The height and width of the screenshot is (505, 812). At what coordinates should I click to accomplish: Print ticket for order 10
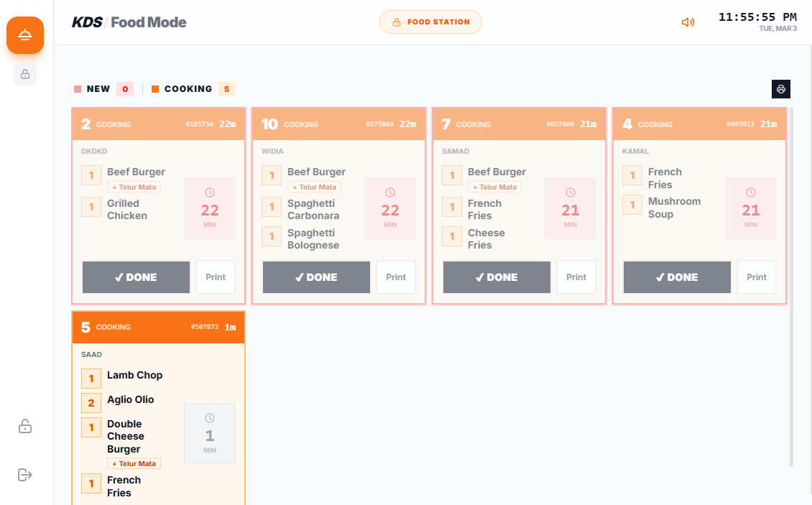point(396,277)
